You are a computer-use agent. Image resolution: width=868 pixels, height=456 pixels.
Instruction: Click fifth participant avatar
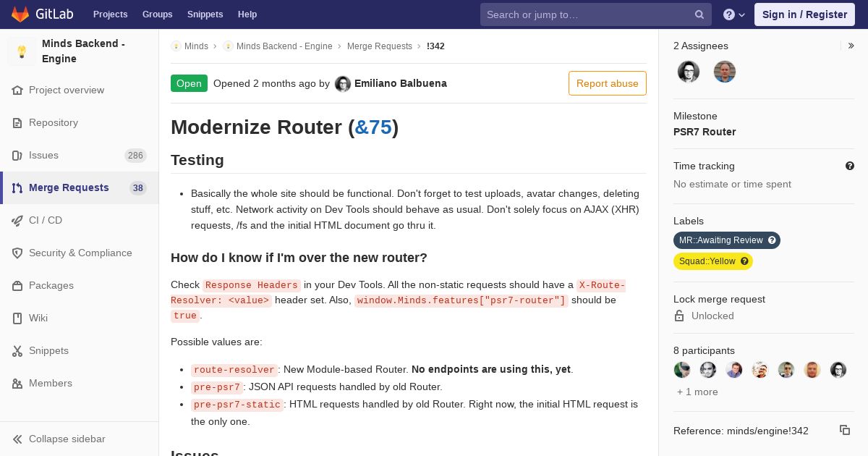pos(786,370)
